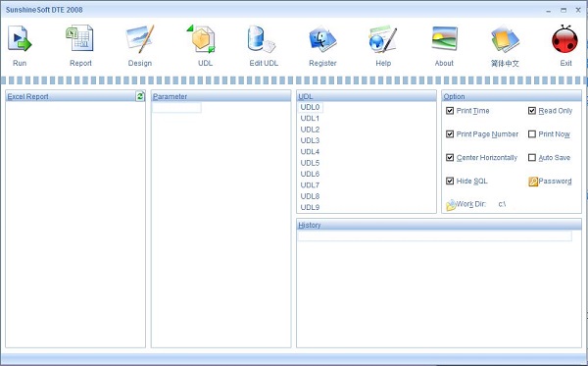Maximize the SunshineSoft DTE window
Screen dimensions: 588x366
coord(563,10)
